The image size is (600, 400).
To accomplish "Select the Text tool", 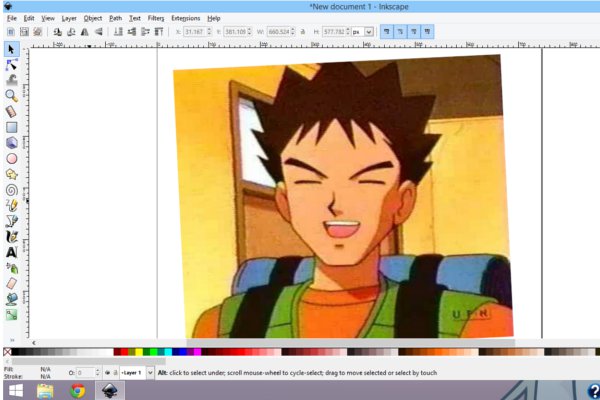I will coord(11,252).
